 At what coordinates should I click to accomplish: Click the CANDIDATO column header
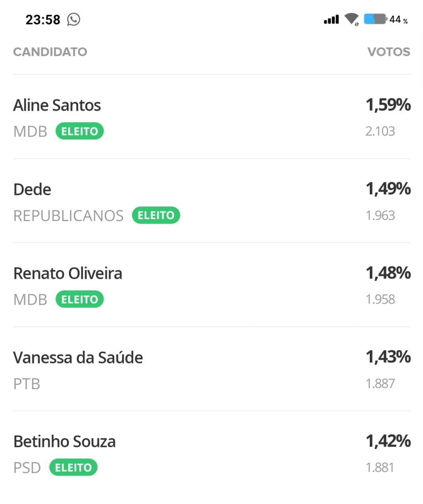click(50, 52)
